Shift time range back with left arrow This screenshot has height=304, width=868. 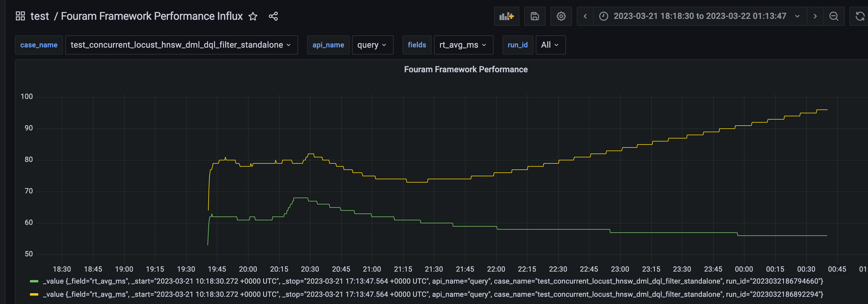pos(585,16)
